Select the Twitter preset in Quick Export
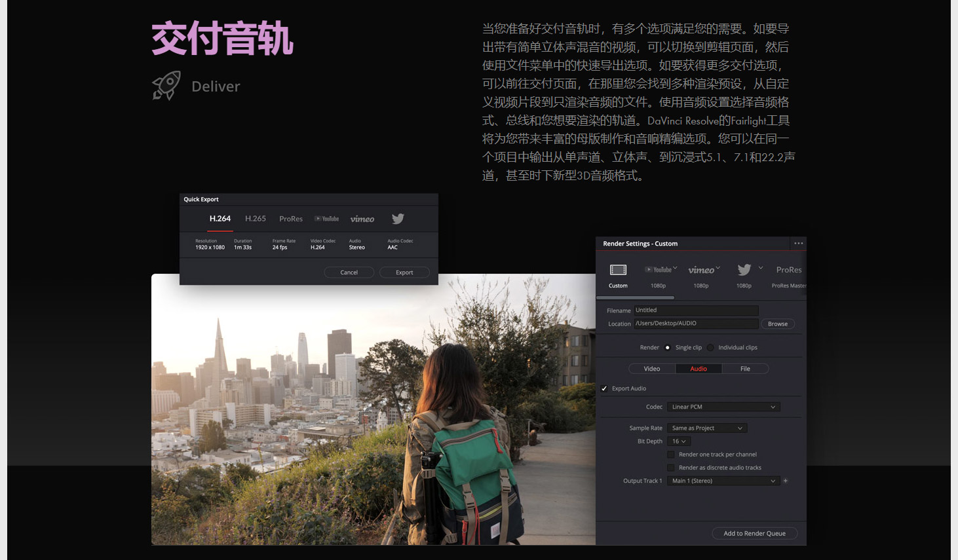The width and height of the screenshot is (958, 560). click(x=398, y=219)
